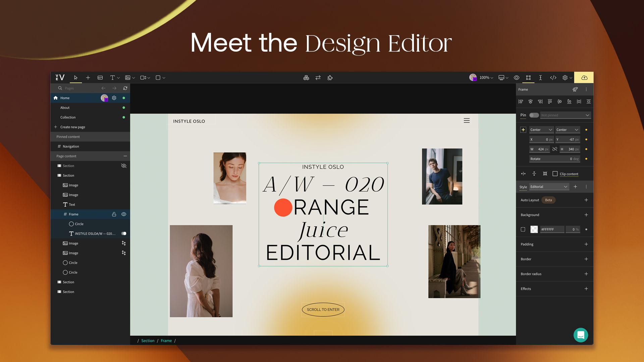644x362 pixels.
Task: Open the code editor icon
Action: pos(553,77)
